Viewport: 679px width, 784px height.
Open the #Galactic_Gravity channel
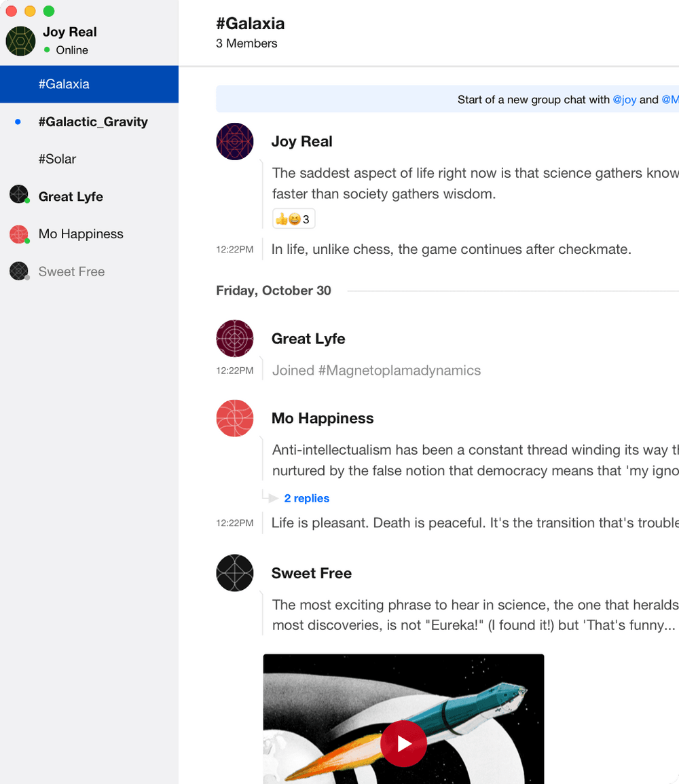click(93, 122)
